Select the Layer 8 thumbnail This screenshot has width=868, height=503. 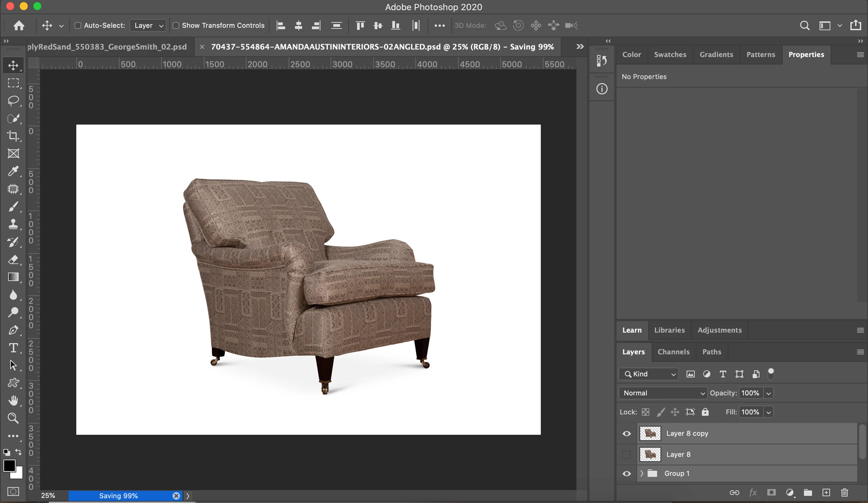(650, 454)
